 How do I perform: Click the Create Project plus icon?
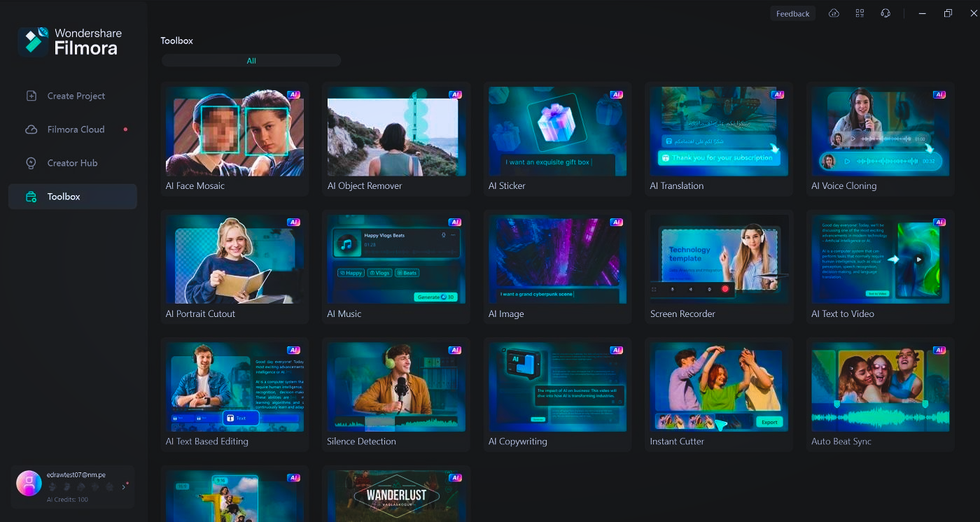(x=31, y=96)
